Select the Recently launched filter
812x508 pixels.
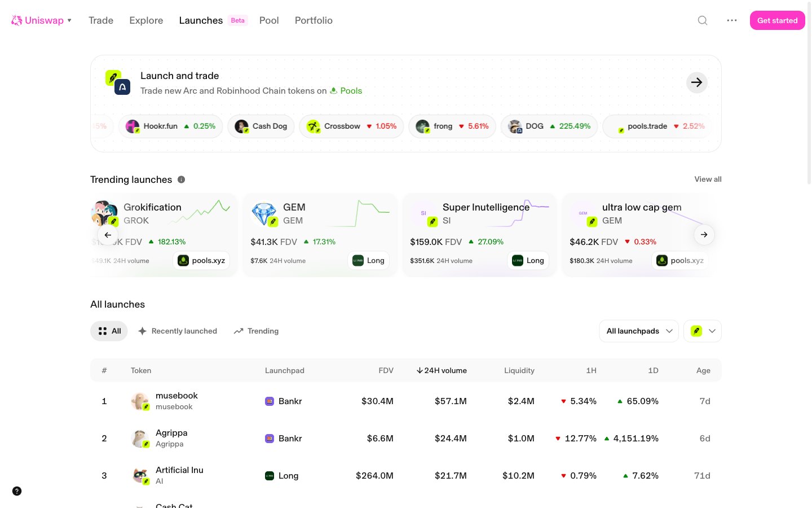(178, 331)
